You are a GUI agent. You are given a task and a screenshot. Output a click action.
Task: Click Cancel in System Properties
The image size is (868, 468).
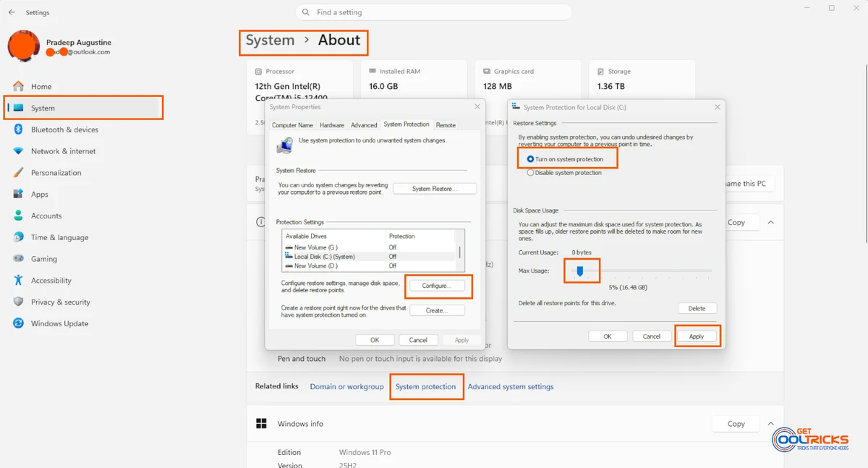click(x=418, y=340)
